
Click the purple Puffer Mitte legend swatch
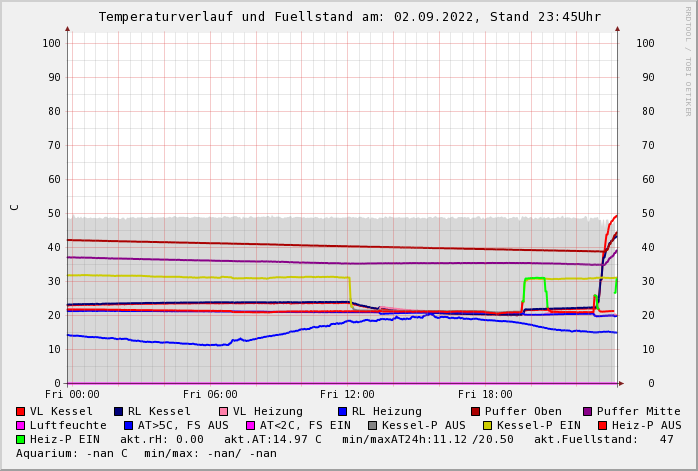[587, 411]
